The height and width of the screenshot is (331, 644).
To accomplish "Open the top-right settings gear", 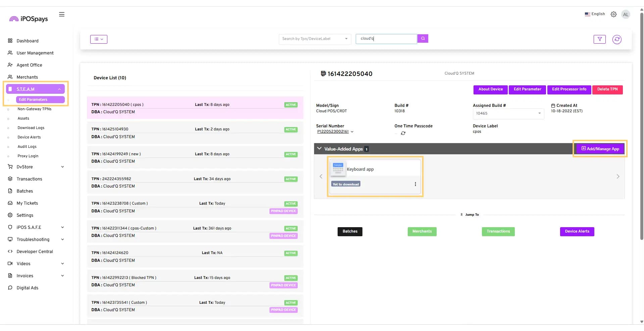I will (613, 14).
